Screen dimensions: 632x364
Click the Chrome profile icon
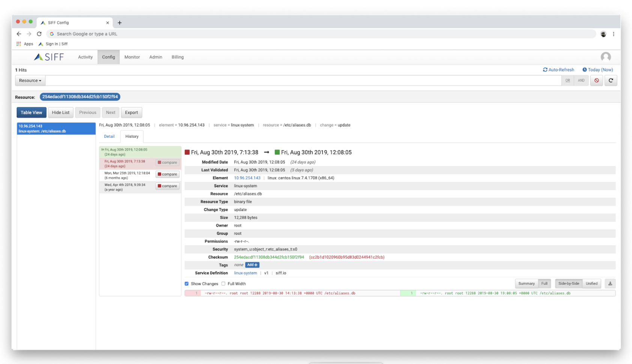tap(603, 34)
